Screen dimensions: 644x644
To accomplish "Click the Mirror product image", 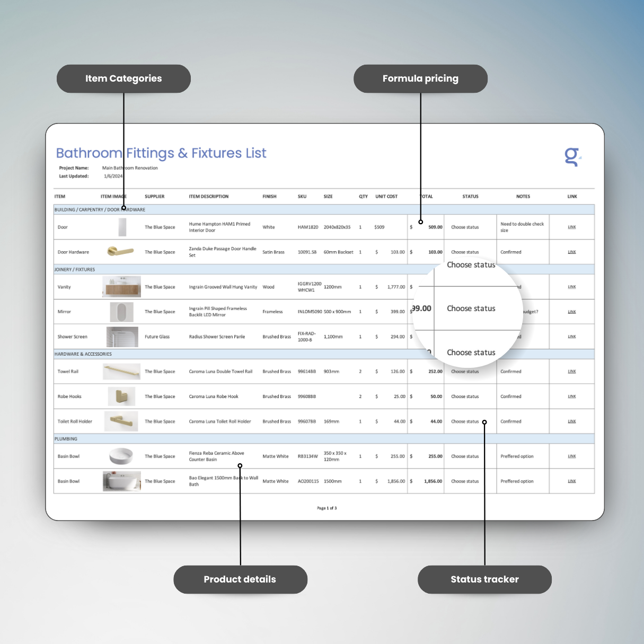I will (x=121, y=312).
